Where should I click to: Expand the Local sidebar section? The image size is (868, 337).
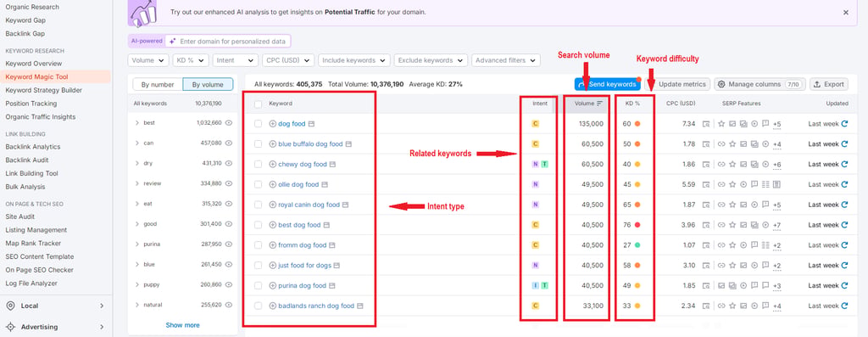[x=102, y=306]
